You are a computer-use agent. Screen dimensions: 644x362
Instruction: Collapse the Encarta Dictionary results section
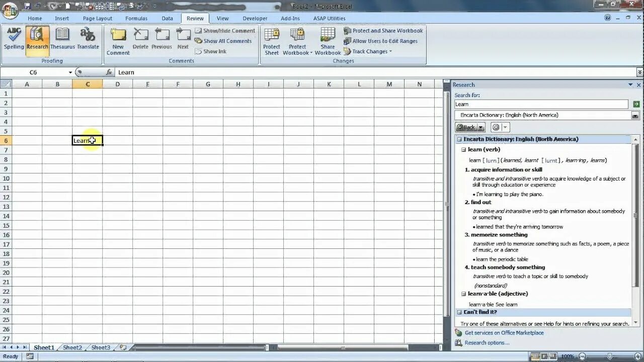tap(459, 139)
